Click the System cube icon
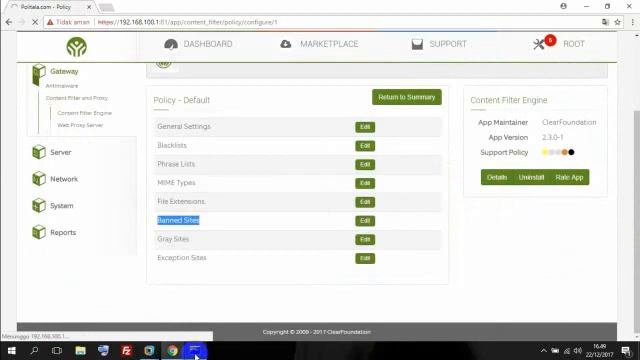This screenshot has width=640, height=360. [39, 205]
